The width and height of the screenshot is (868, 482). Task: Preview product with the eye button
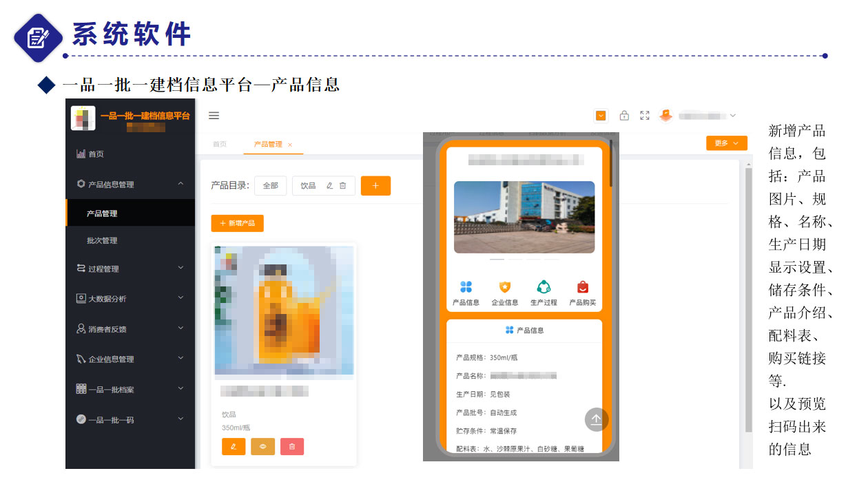pos(262,447)
